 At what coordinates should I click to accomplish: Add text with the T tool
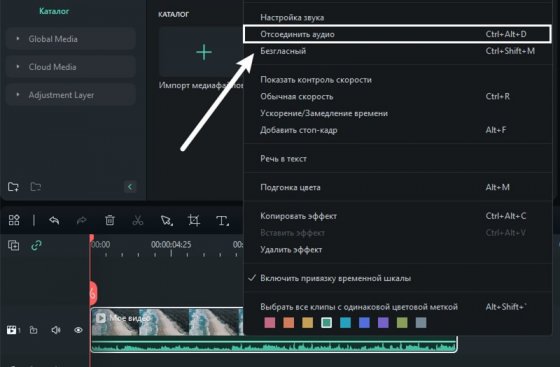[x=222, y=221]
